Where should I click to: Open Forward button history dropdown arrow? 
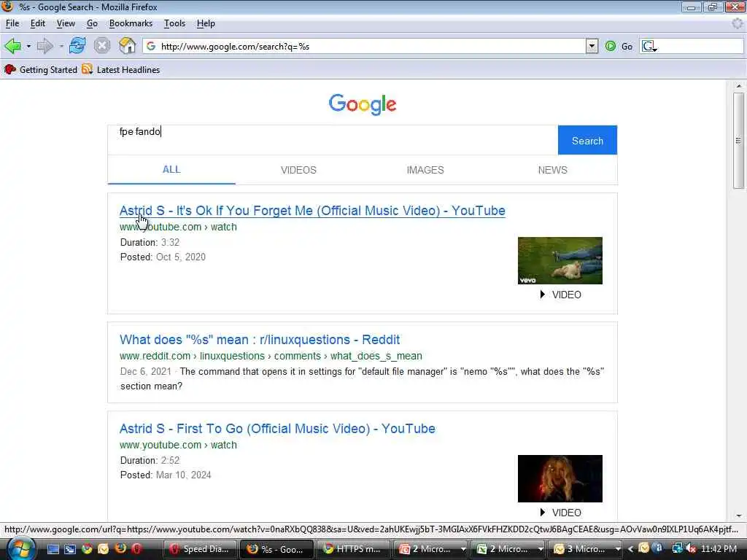pyautogui.click(x=61, y=46)
